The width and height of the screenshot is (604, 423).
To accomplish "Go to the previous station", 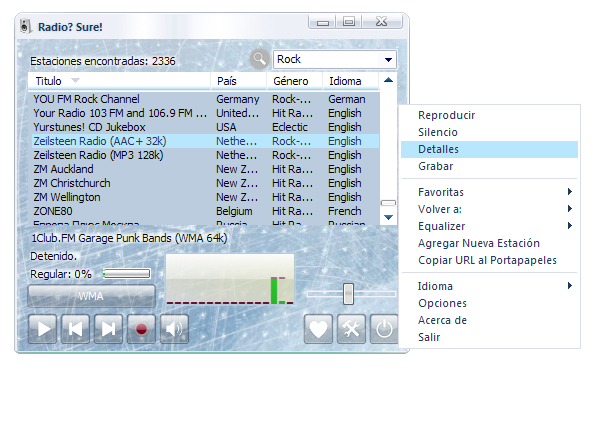I will [x=76, y=329].
